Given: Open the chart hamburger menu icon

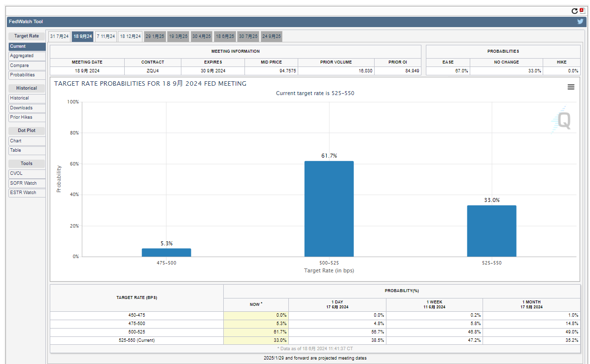Looking at the screenshot, I should 571,87.
